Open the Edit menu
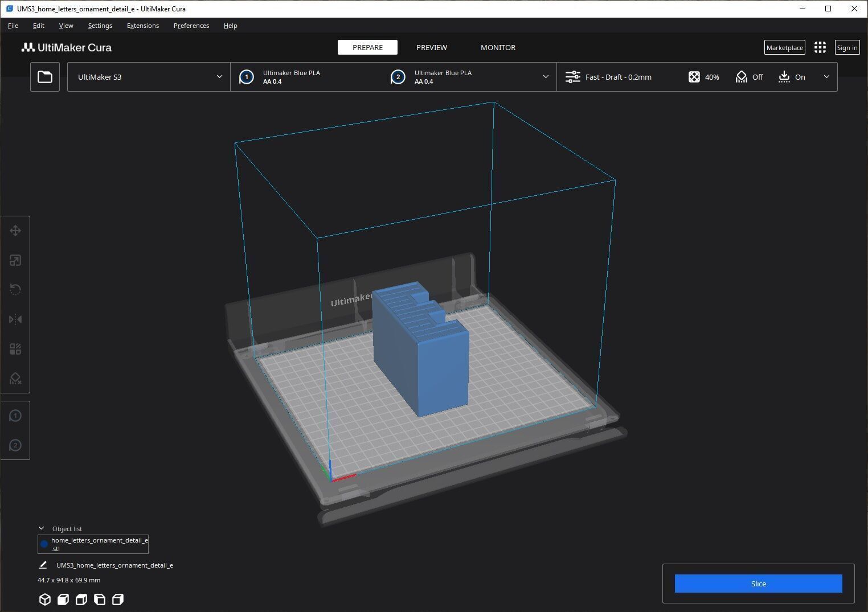This screenshot has height=612, width=868. coord(39,26)
